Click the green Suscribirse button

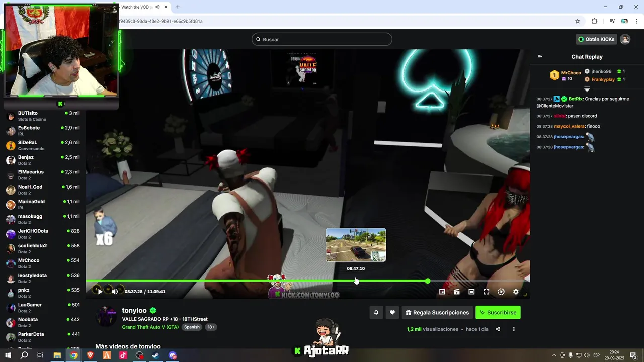(x=498, y=312)
